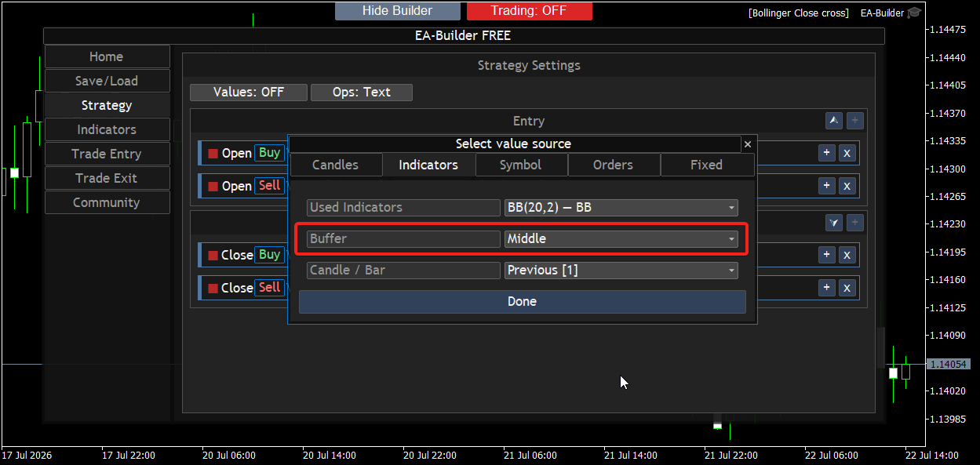Click the Candle / Bar label field

pyautogui.click(x=403, y=271)
